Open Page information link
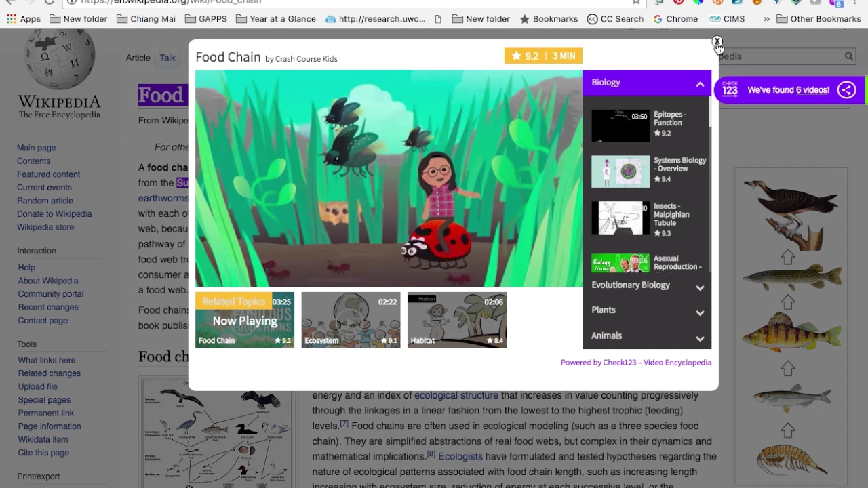This screenshot has width=868, height=488. 50,426
